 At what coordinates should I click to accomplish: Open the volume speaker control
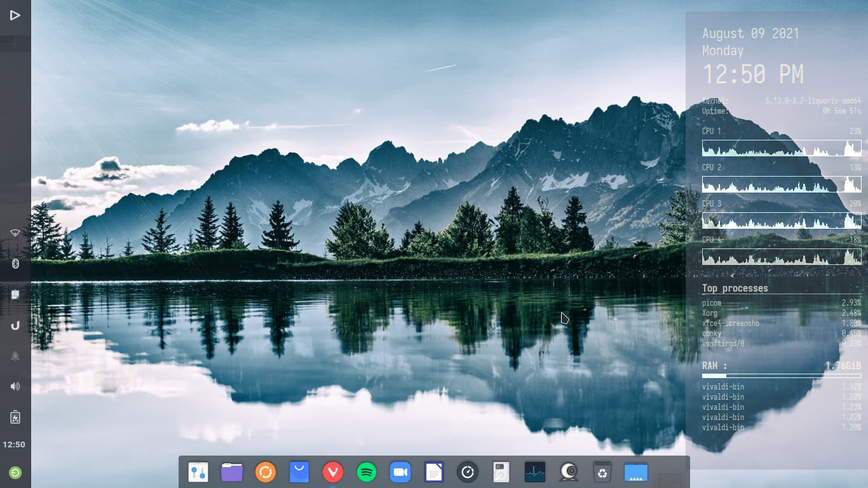[x=15, y=386]
